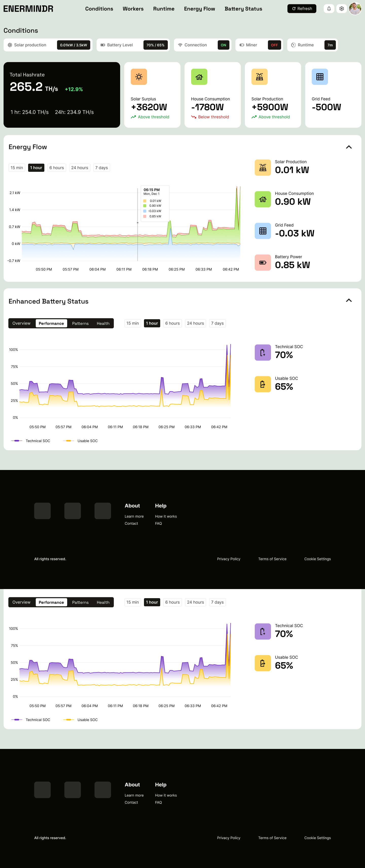The image size is (365, 868).
Task: Toggle Usable SOC legend in first battery chart
Action: click(81, 441)
